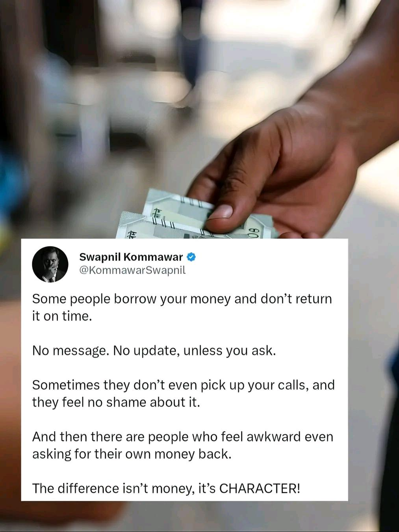Select the 'Sometimes they don't even pick up' paragraph

click(183, 393)
